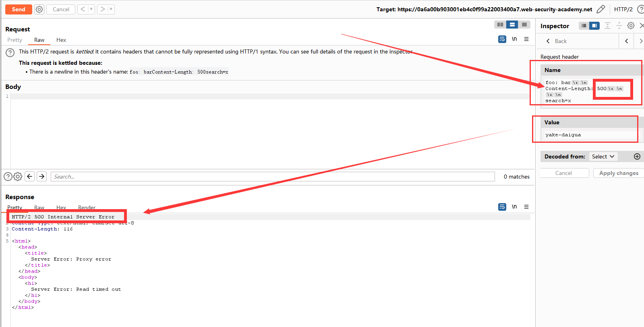Open Render tab in Response pane

87,208
